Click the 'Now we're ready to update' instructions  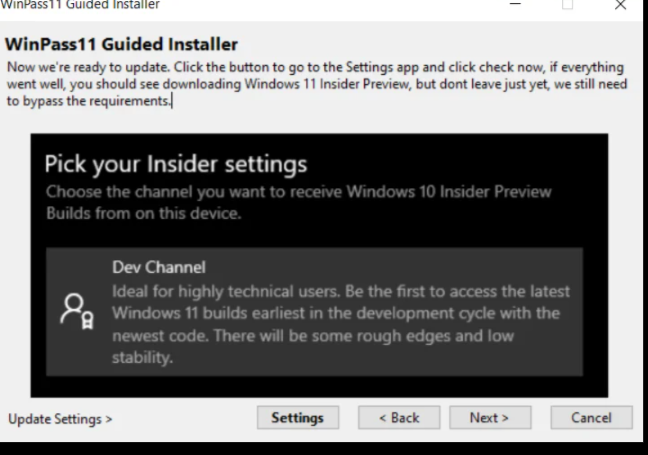tap(317, 84)
